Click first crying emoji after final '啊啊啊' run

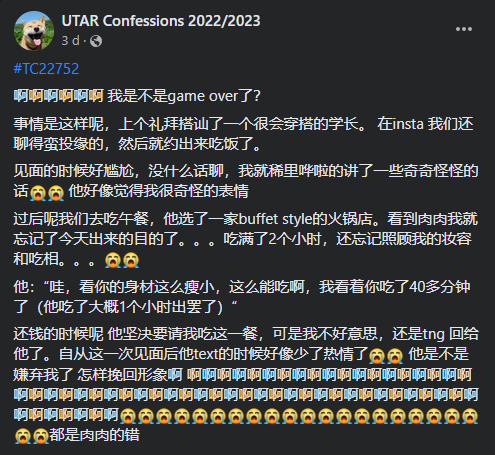[128, 416]
